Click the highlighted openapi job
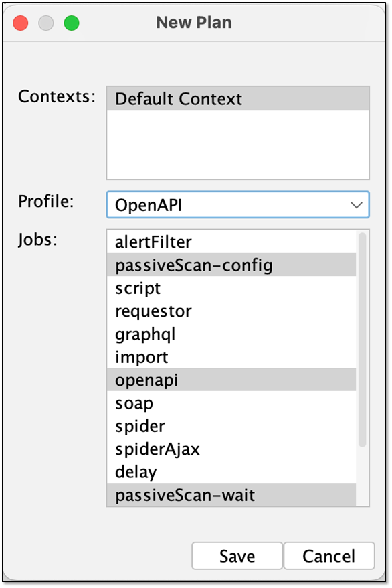Screen dimensions: 392x588 [x=231, y=380]
